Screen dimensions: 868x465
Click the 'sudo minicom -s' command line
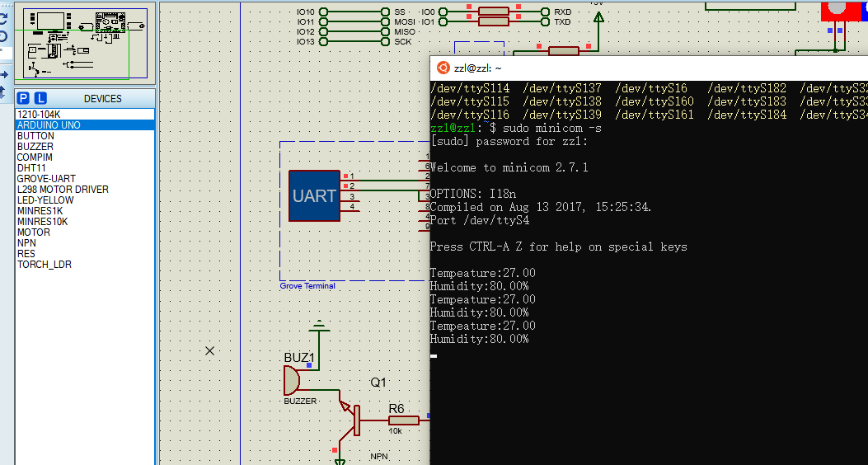click(x=552, y=129)
